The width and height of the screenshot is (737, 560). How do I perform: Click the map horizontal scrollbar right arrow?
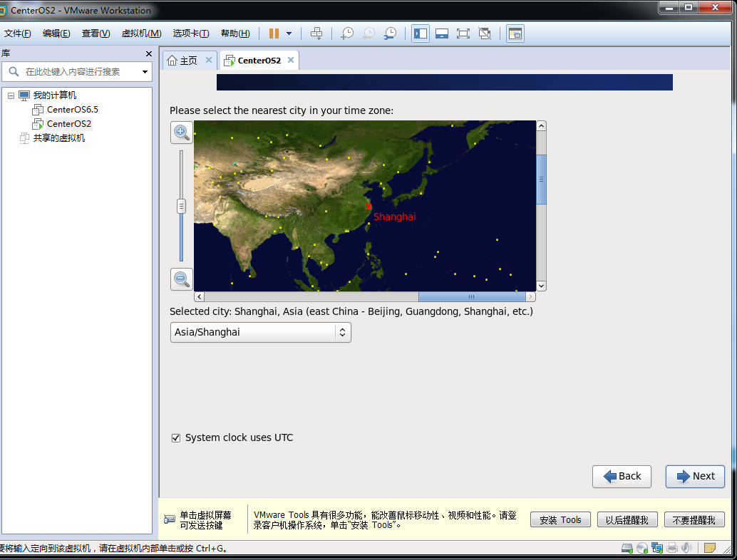click(x=530, y=296)
